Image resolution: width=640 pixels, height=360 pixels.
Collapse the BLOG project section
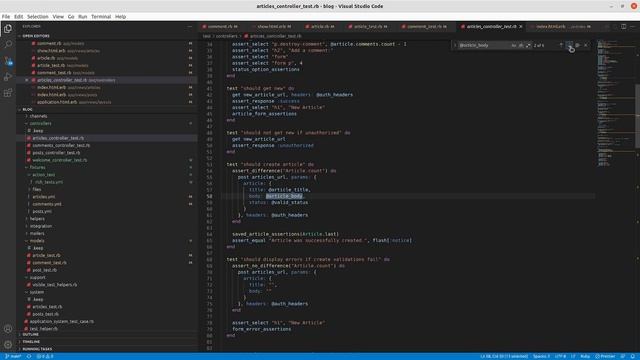click(107, 109)
